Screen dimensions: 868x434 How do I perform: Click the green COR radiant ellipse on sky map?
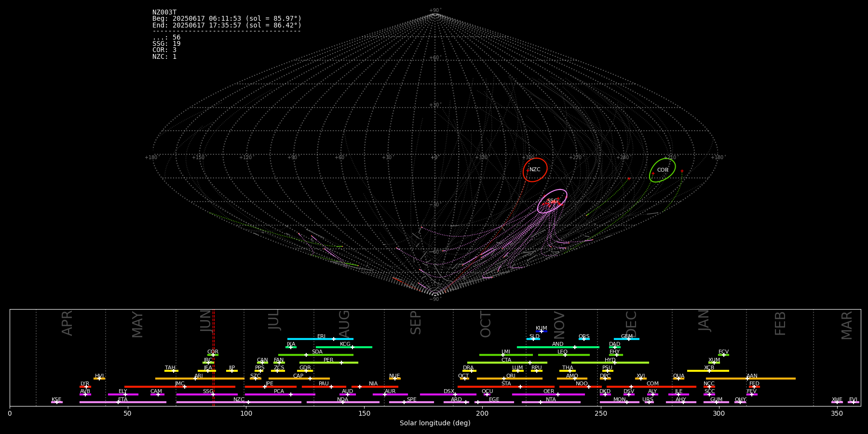pyautogui.click(x=663, y=170)
